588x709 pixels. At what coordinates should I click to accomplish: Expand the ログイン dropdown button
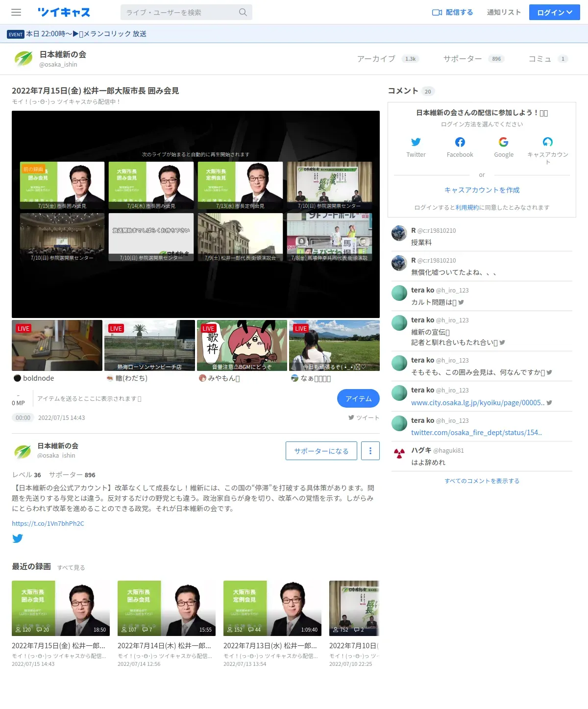click(x=554, y=12)
